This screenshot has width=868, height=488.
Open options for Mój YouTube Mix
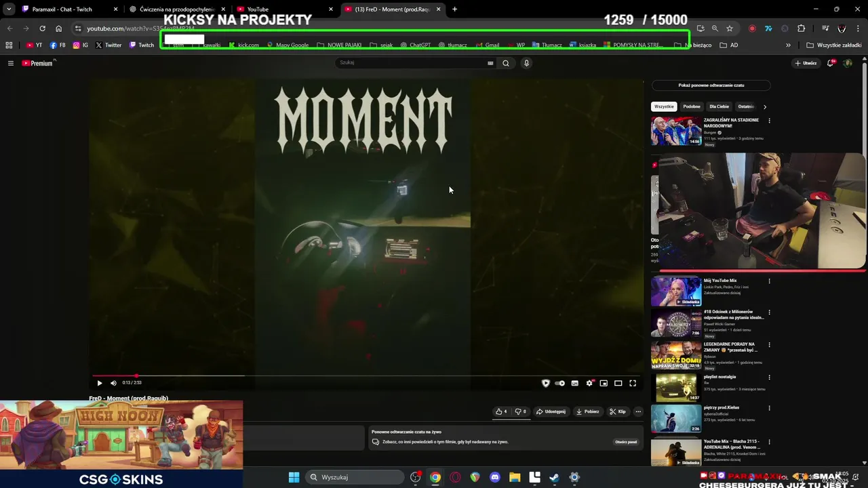pos(769,281)
